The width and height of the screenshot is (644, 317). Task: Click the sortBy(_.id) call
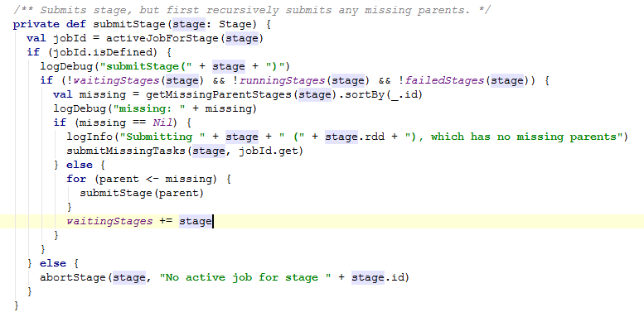click(380, 94)
